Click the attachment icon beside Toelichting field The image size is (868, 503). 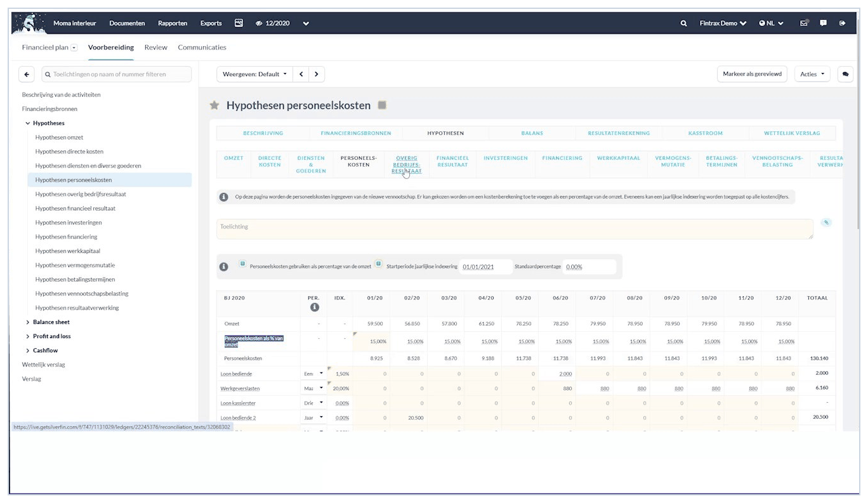(x=825, y=223)
